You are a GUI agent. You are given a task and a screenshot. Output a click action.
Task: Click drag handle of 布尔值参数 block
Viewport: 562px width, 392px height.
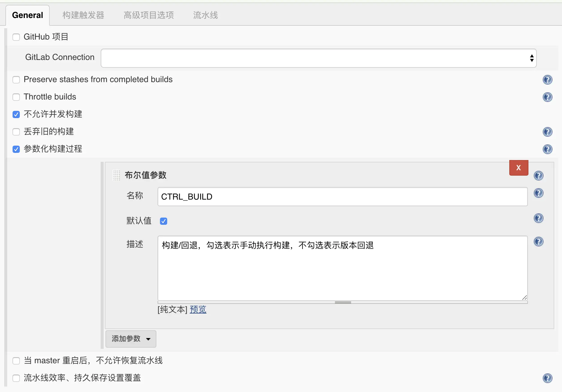tap(116, 175)
